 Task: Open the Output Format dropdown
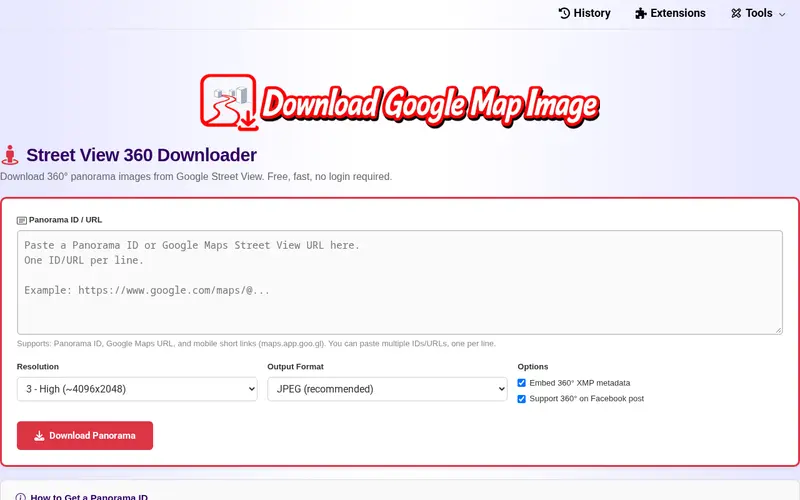pyautogui.click(x=387, y=389)
